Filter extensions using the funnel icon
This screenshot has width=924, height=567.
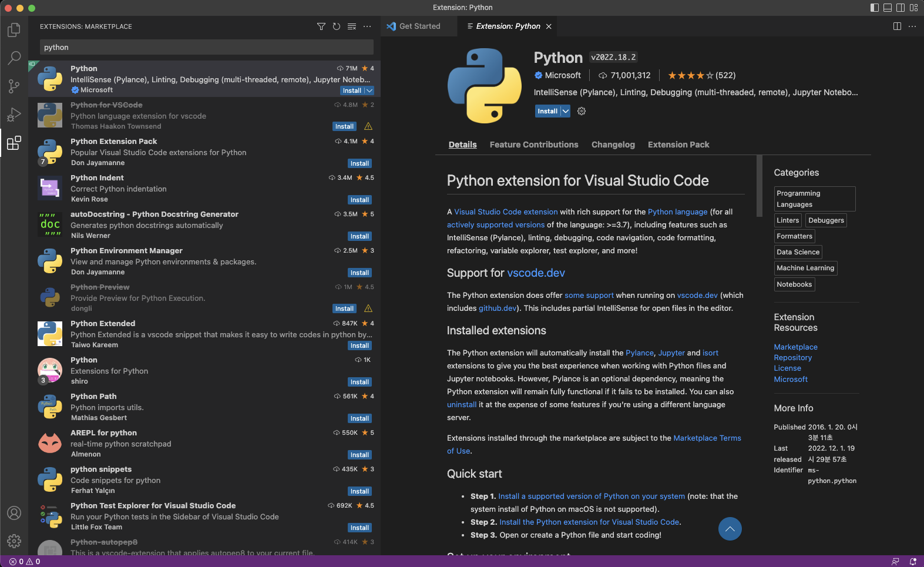click(321, 26)
